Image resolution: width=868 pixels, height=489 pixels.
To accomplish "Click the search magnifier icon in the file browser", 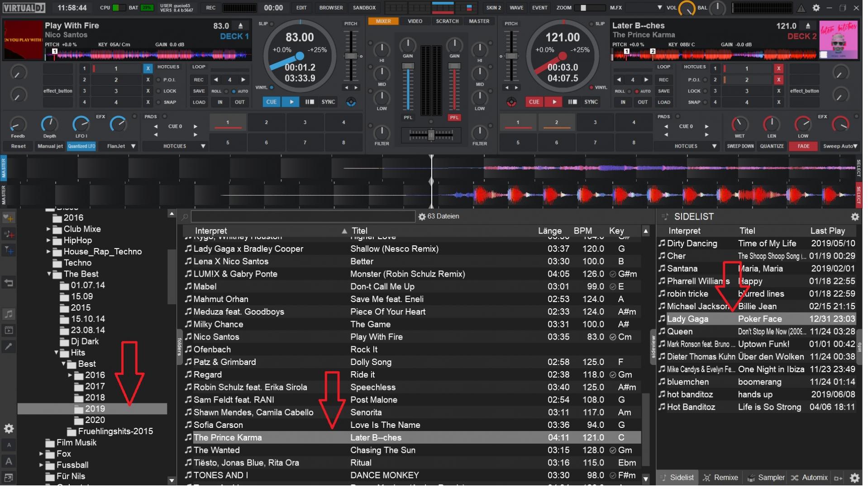I will [186, 218].
